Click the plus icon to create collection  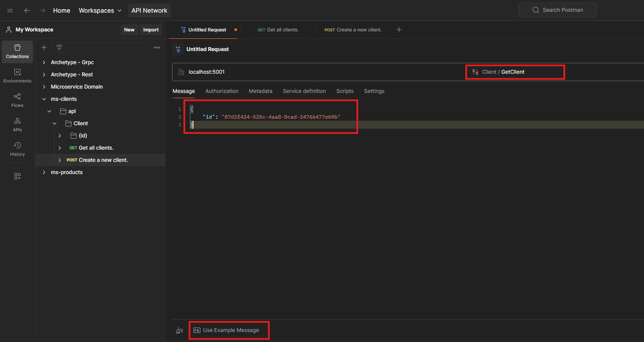click(44, 48)
